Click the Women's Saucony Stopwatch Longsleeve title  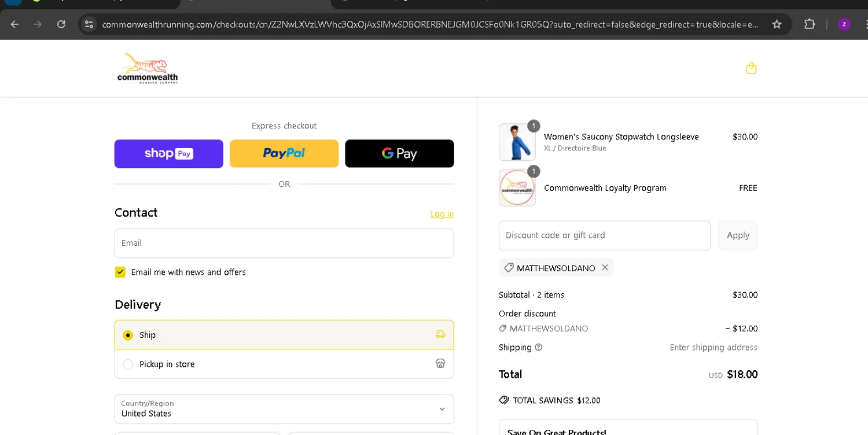point(621,137)
